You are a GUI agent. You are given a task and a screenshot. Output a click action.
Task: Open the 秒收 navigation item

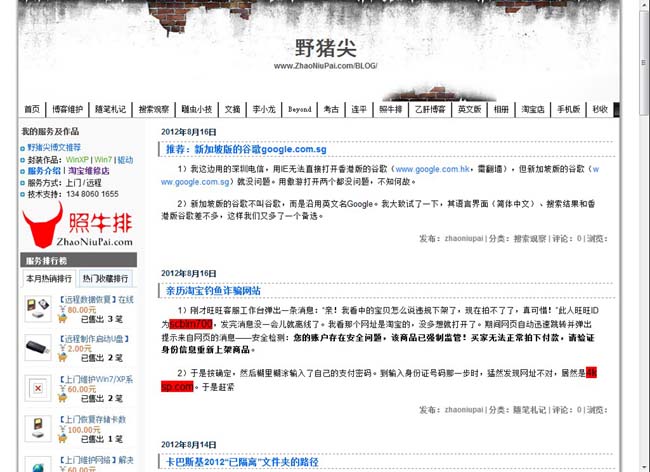[x=599, y=109]
